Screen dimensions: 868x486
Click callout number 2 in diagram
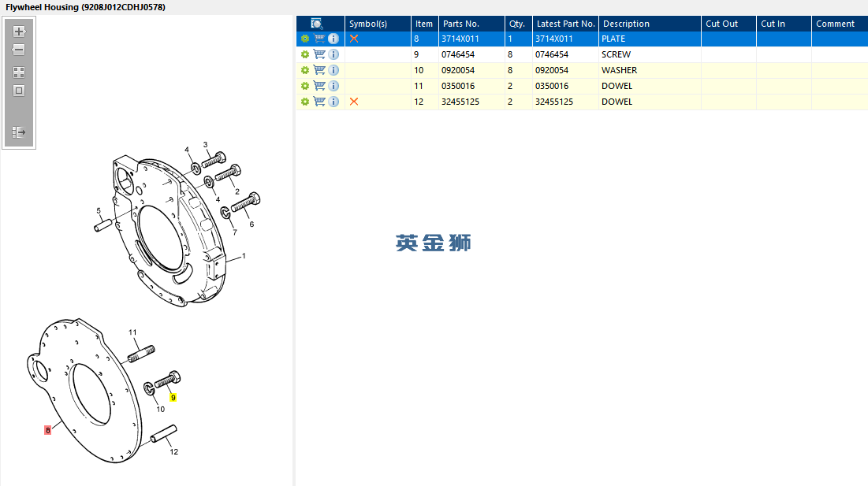(237, 191)
